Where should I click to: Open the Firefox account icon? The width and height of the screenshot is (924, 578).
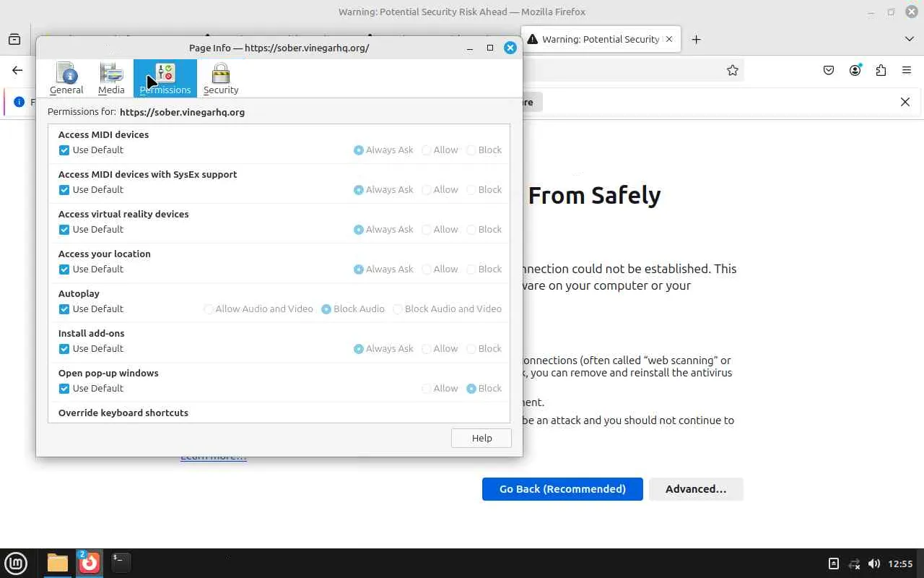tap(855, 70)
